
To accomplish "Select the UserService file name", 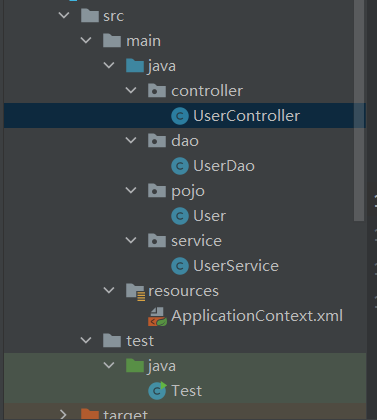I will [x=236, y=266].
